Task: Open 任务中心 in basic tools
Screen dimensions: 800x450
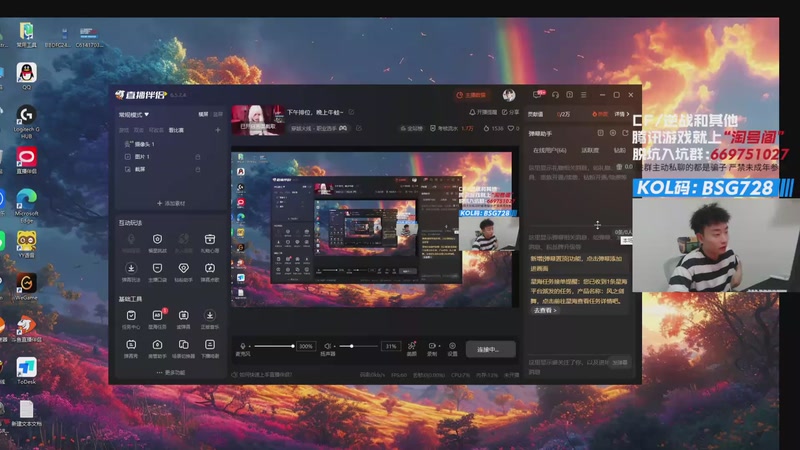Action: (x=131, y=319)
